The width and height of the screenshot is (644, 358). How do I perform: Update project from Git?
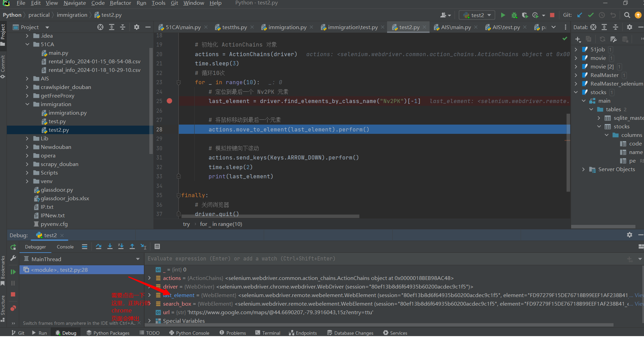pos(579,15)
